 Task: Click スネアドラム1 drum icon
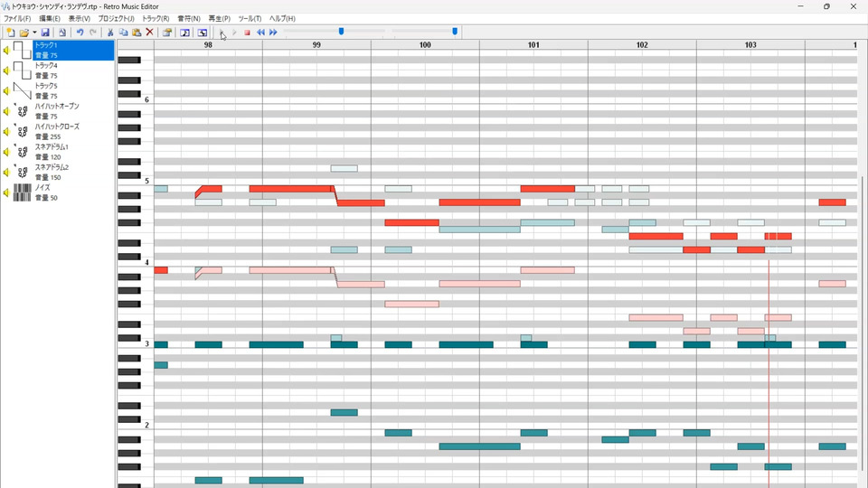[x=22, y=152]
